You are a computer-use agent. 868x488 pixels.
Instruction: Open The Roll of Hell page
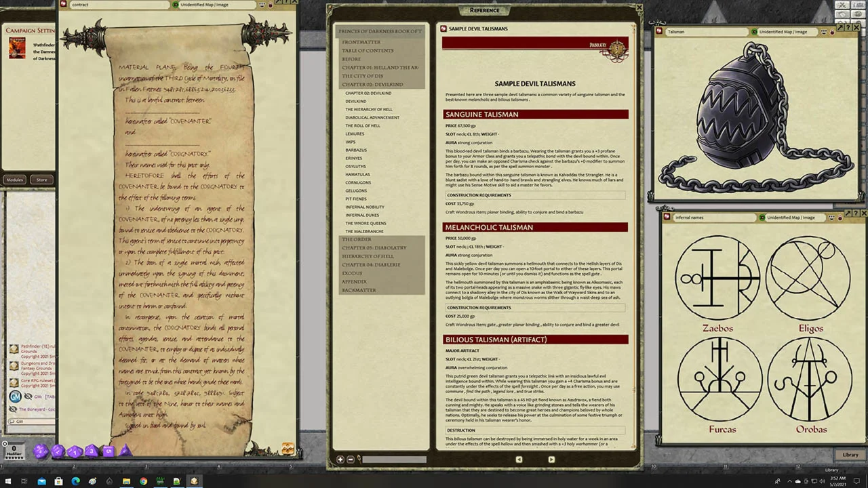coord(363,125)
